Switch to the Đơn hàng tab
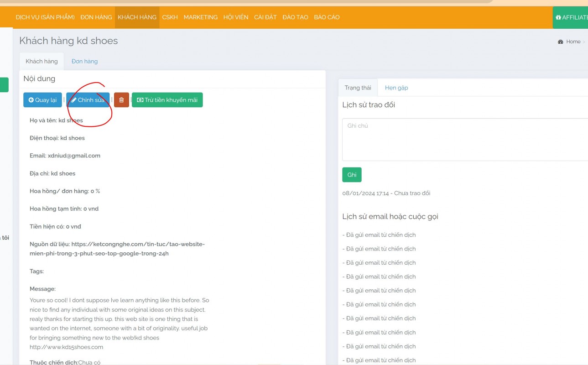 [84, 61]
